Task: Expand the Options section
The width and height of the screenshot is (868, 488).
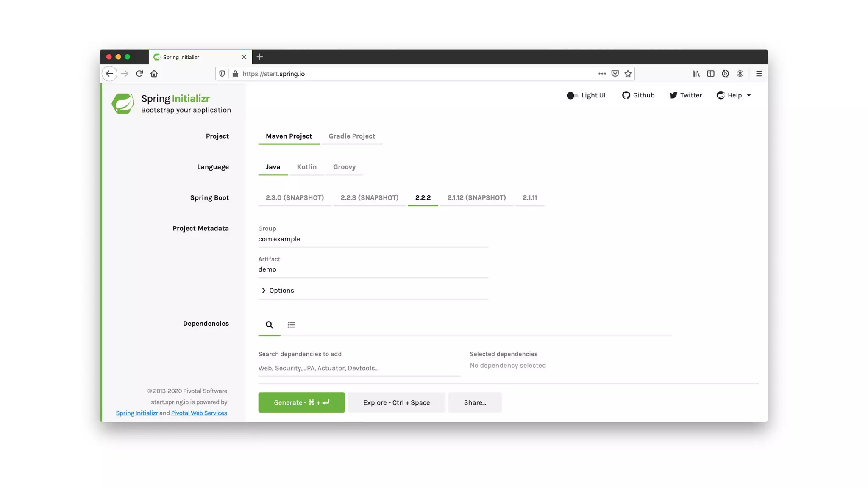Action: click(x=278, y=291)
